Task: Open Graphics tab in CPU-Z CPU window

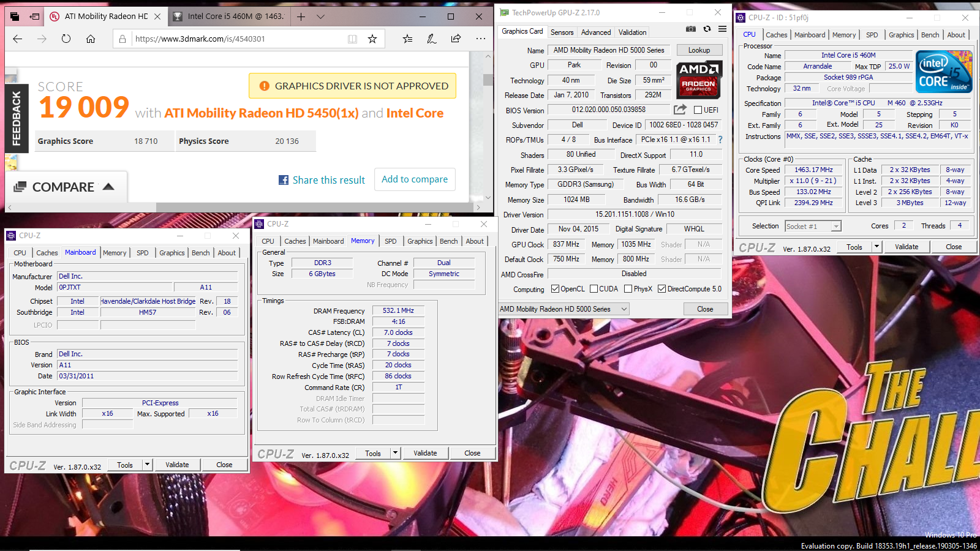Action: click(x=901, y=35)
